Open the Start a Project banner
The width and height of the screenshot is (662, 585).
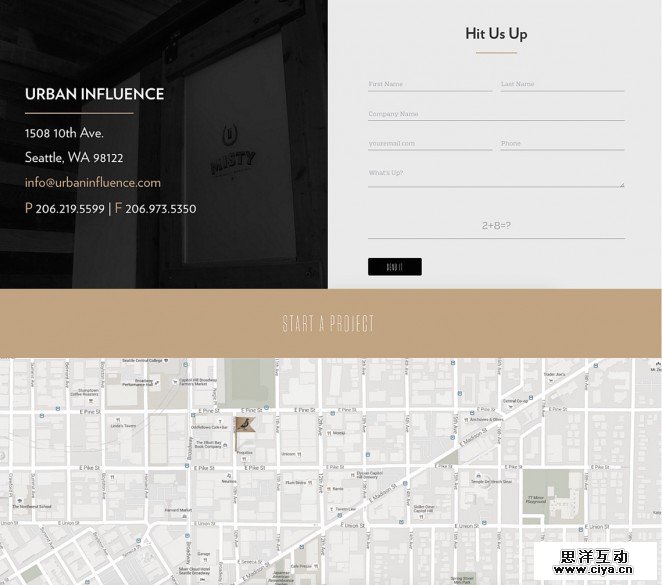[x=329, y=323]
